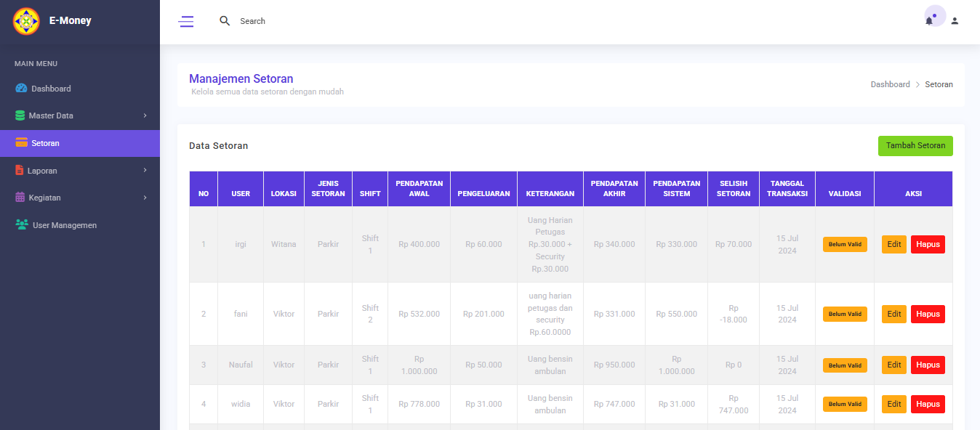Viewport: 980px width, 430px height.
Task: Click the Master Data database icon
Action: pos(20,115)
